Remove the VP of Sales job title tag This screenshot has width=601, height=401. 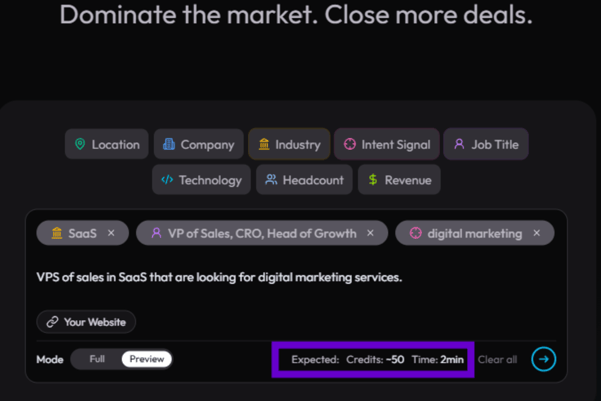370,233
